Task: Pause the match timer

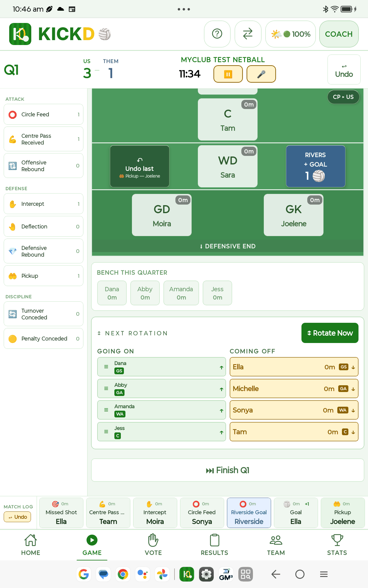Action: (228, 74)
